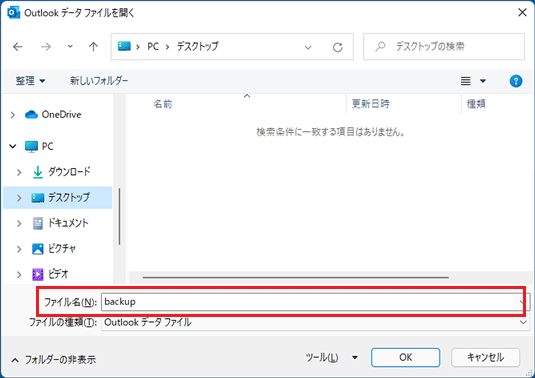Click the ドキュメント page icon
The image size is (535, 378).
pos(38,223)
